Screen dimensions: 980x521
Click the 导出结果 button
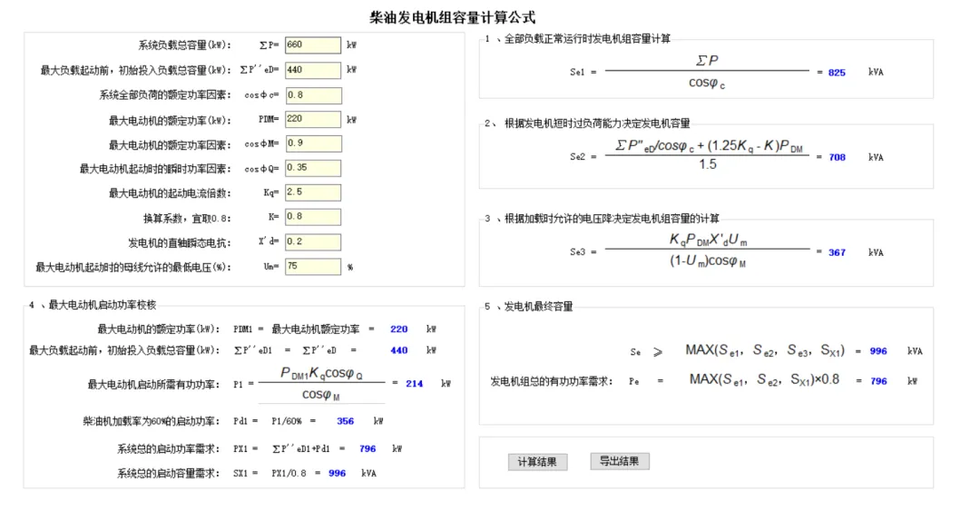(620, 462)
